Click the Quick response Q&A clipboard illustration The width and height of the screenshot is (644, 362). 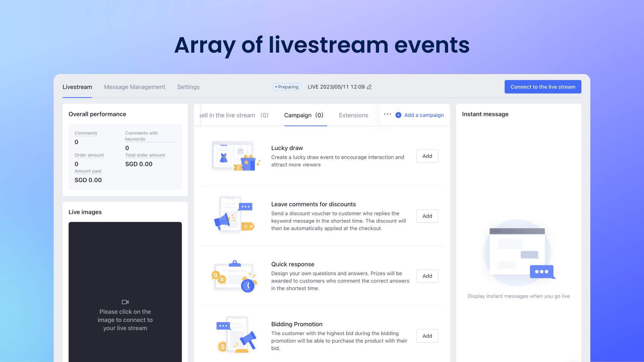pos(234,276)
